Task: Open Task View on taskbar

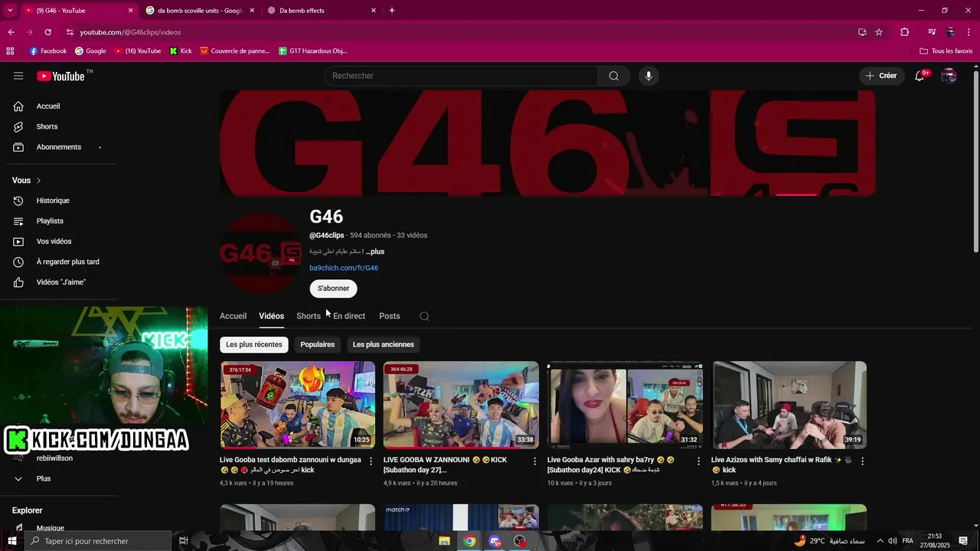Action: [184, 541]
